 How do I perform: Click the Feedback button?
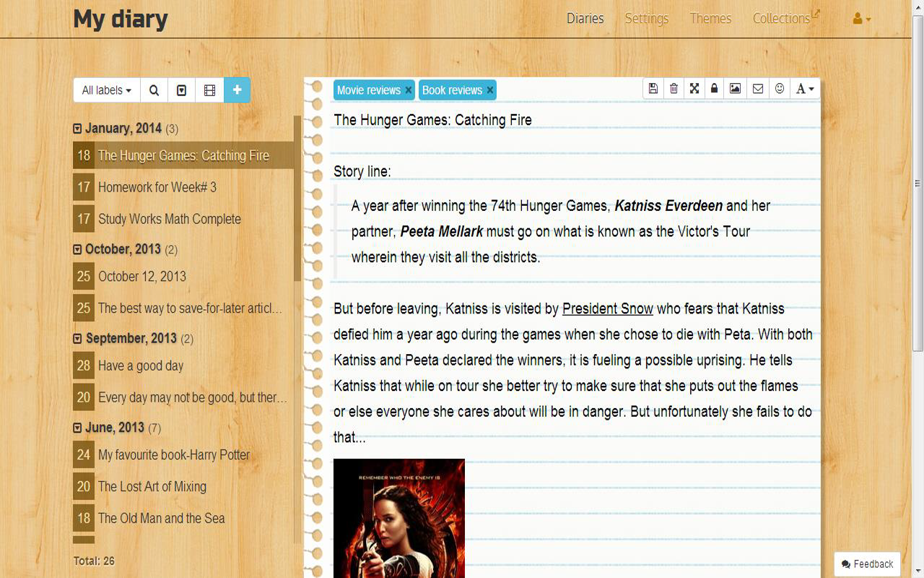coord(866,564)
